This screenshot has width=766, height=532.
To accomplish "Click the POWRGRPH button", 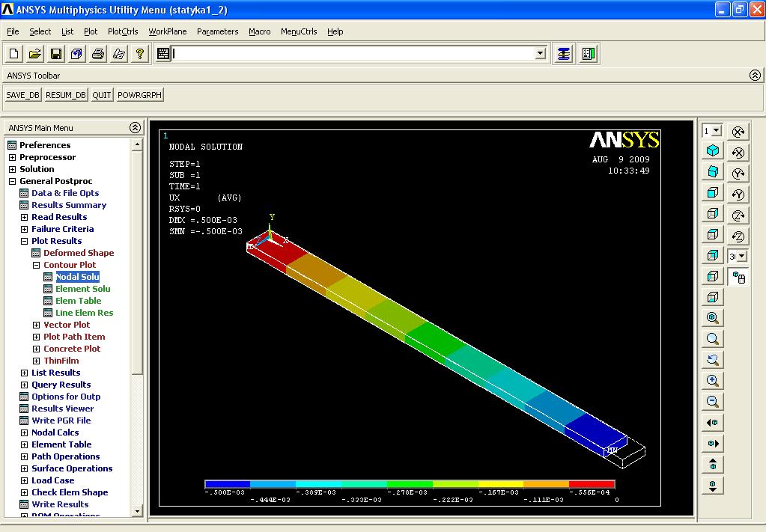I will [x=140, y=95].
